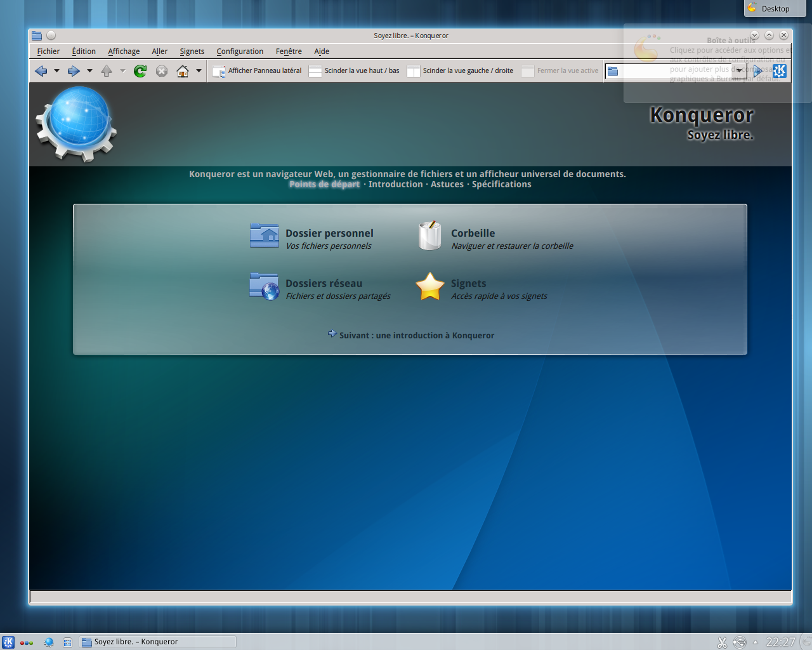Open the Fenêtre menu
Image resolution: width=812 pixels, height=650 pixels.
[289, 51]
